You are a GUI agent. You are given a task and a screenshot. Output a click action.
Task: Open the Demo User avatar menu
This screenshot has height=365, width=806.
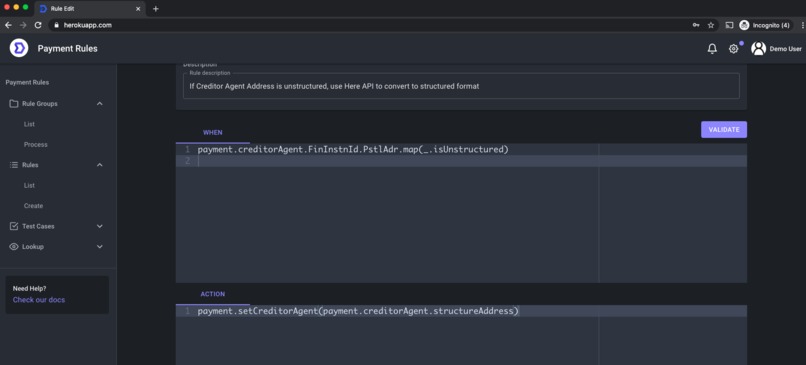758,49
